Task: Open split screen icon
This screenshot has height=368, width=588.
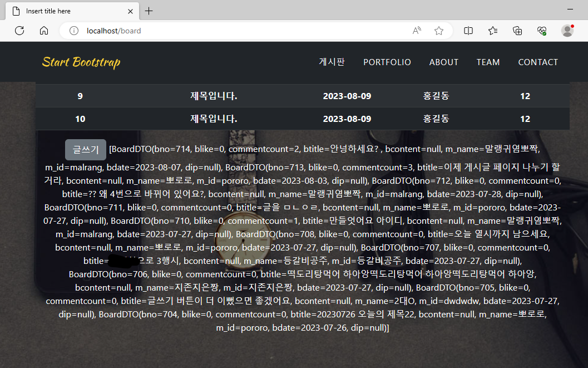Action: pyautogui.click(x=468, y=31)
